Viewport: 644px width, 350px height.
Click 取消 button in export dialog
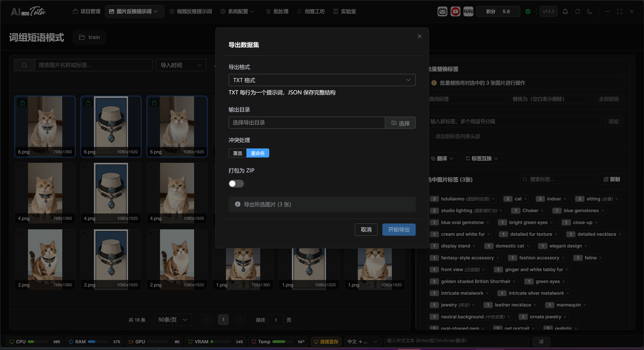(x=366, y=230)
